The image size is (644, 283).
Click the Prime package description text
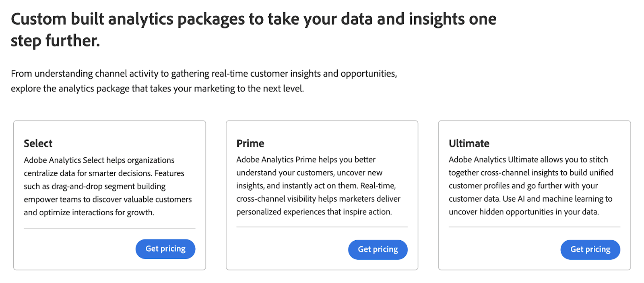pyautogui.click(x=318, y=185)
